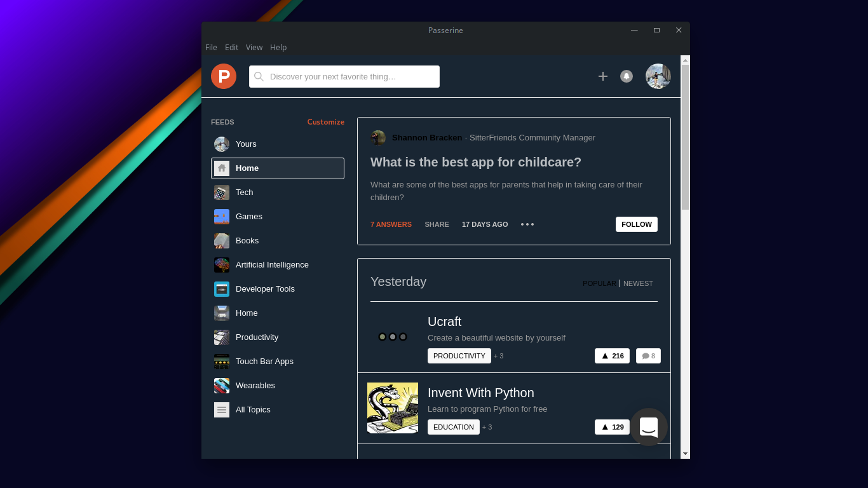Click the Education tag on Invent With Python
Image resolution: width=868 pixels, height=488 pixels.
pyautogui.click(x=454, y=427)
